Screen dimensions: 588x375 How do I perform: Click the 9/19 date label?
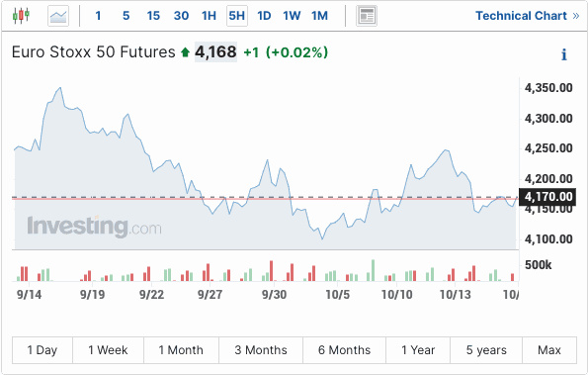[x=92, y=294]
